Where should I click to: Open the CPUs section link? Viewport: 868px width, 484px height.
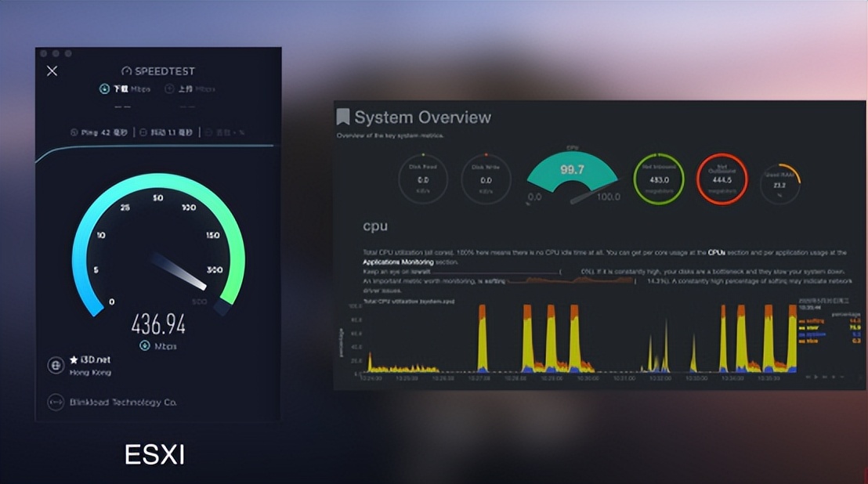tap(716, 252)
